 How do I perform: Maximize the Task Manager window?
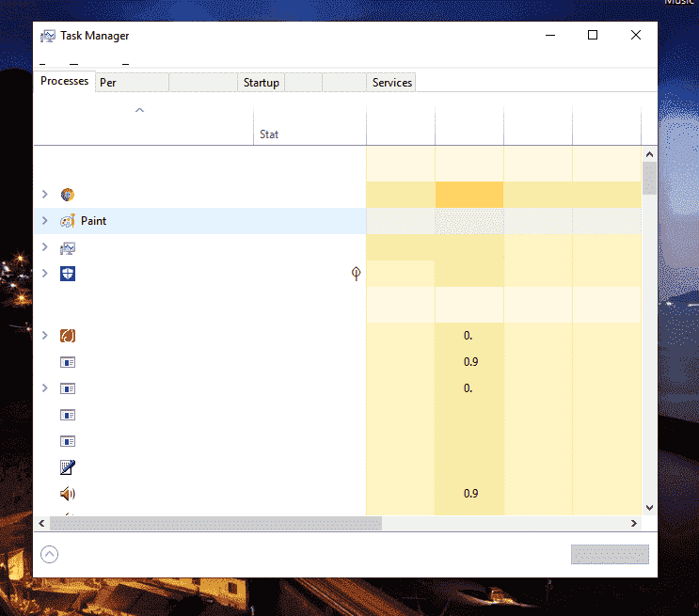pos(593,35)
